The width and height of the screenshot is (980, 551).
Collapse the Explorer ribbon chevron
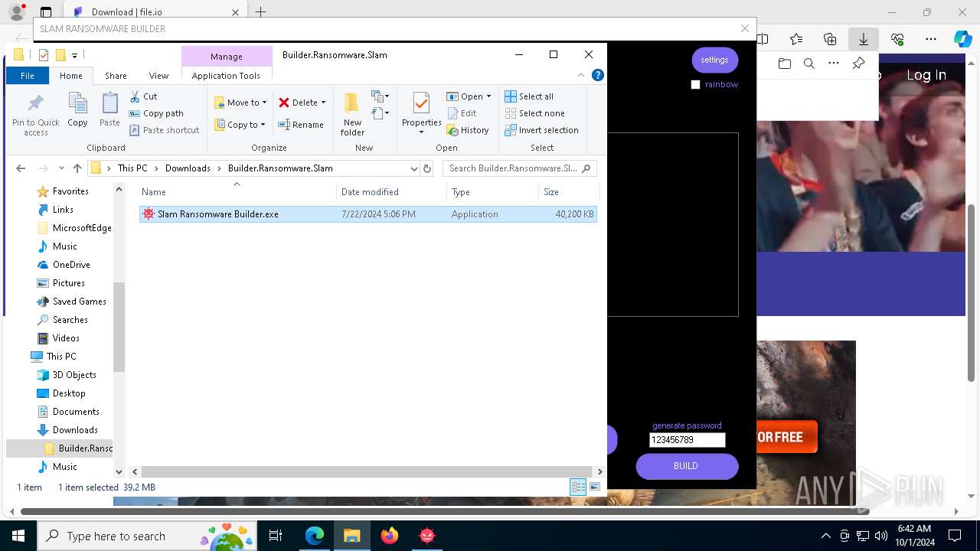point(581,75)
